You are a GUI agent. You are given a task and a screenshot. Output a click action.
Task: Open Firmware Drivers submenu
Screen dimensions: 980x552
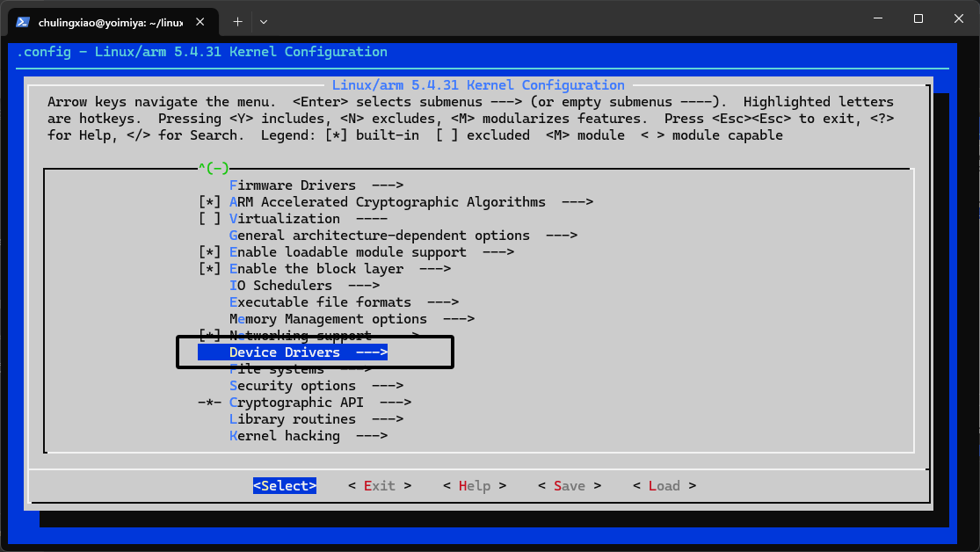click(316, 185)
